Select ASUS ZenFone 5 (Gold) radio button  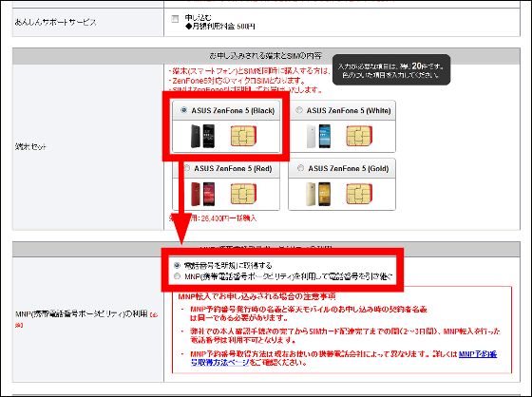300,168
